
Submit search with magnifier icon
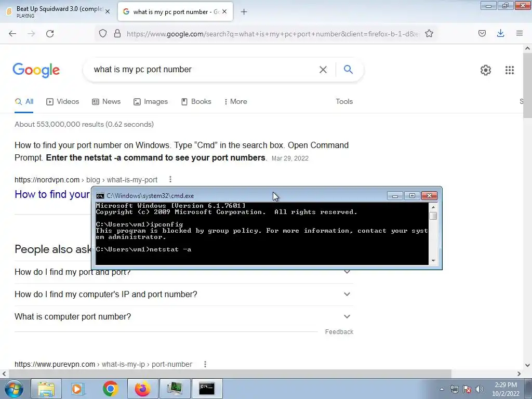[348, 70]
